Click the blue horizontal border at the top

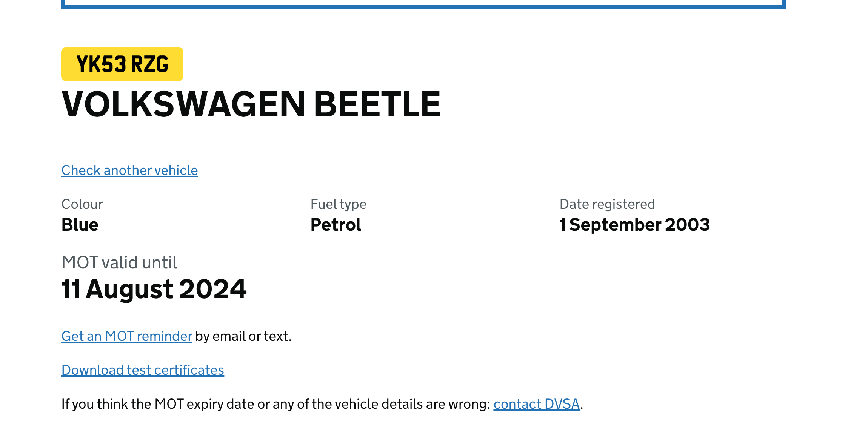423,6
